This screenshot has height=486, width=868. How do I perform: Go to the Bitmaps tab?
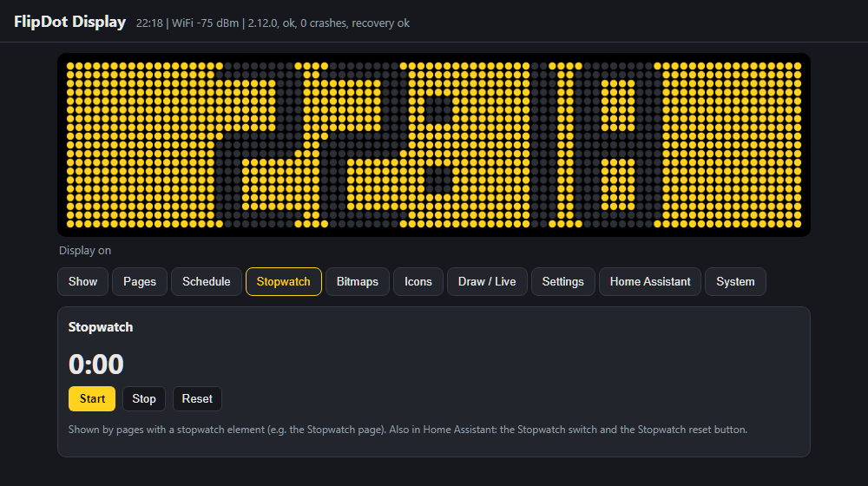358,281
